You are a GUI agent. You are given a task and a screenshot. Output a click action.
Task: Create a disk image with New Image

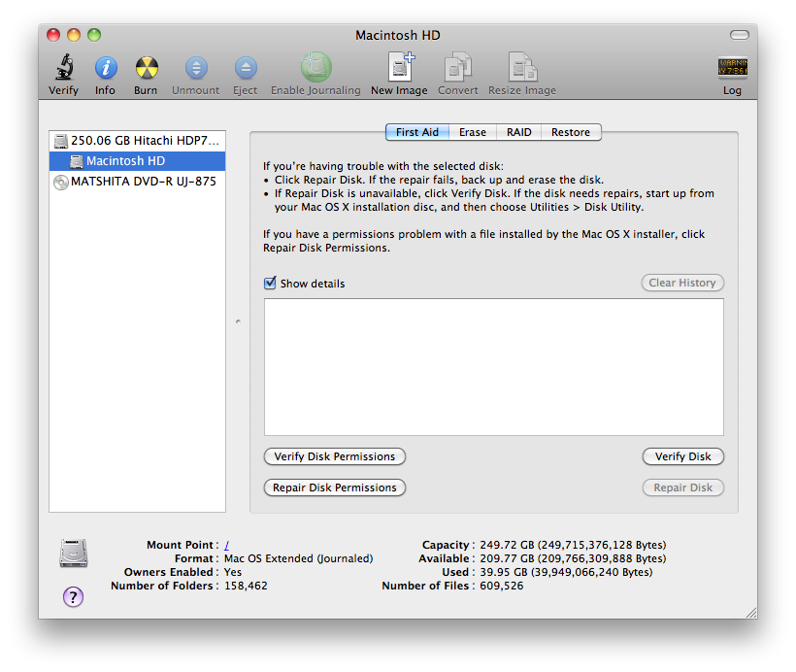[400, 67]
